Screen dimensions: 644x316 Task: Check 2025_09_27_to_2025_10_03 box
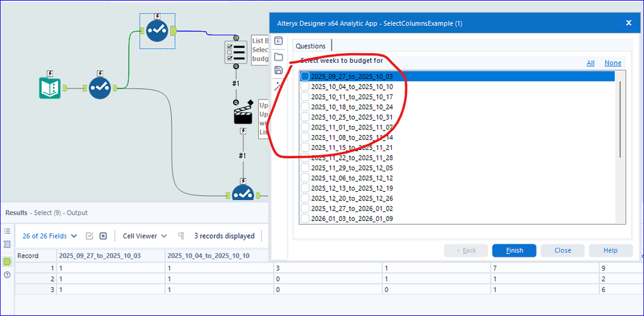tap(305, 76)
